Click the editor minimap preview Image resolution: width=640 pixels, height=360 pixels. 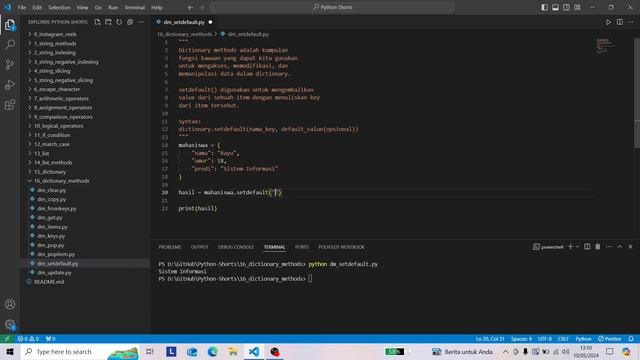pos(606,46)
